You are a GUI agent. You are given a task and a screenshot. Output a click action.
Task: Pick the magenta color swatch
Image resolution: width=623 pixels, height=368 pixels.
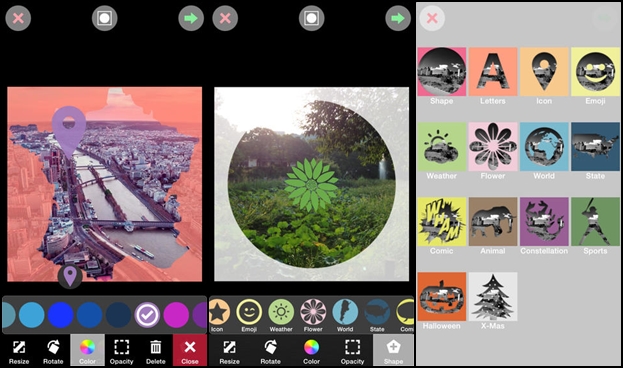(176, 315)
